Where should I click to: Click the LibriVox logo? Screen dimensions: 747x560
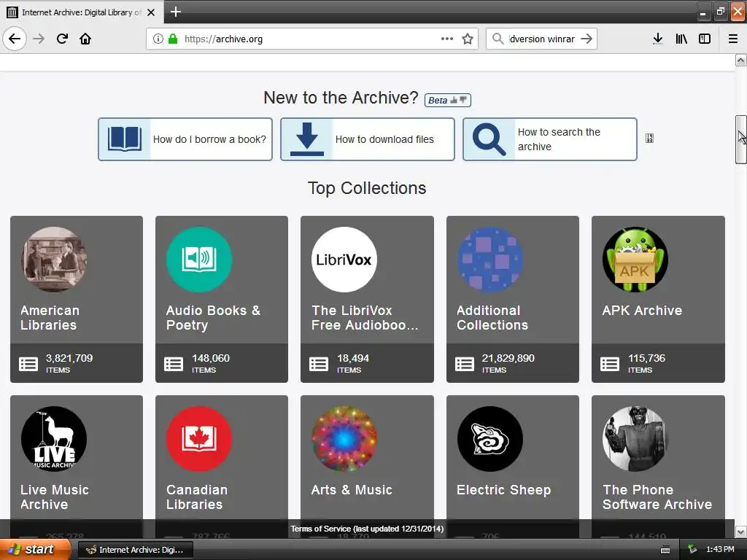coord(344,260)
